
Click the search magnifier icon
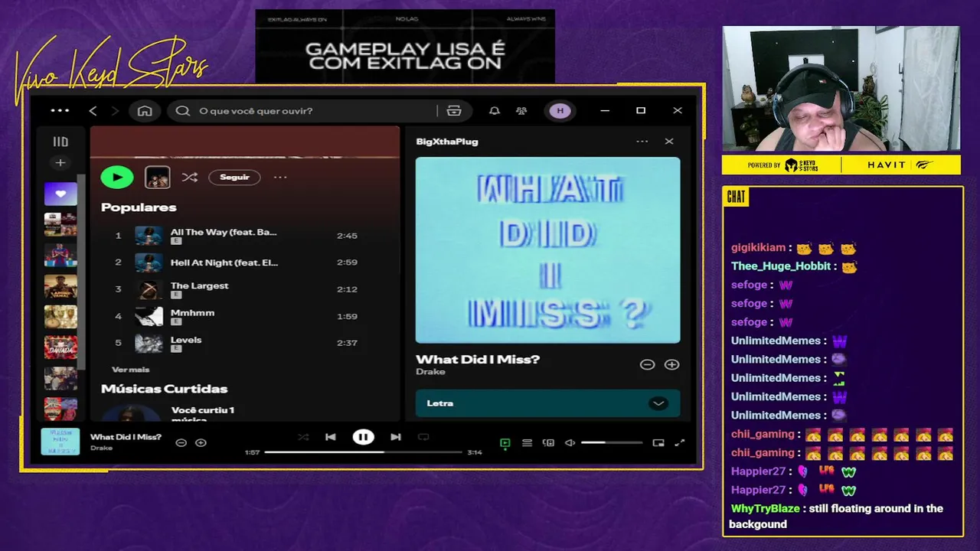tap(182, 111)
